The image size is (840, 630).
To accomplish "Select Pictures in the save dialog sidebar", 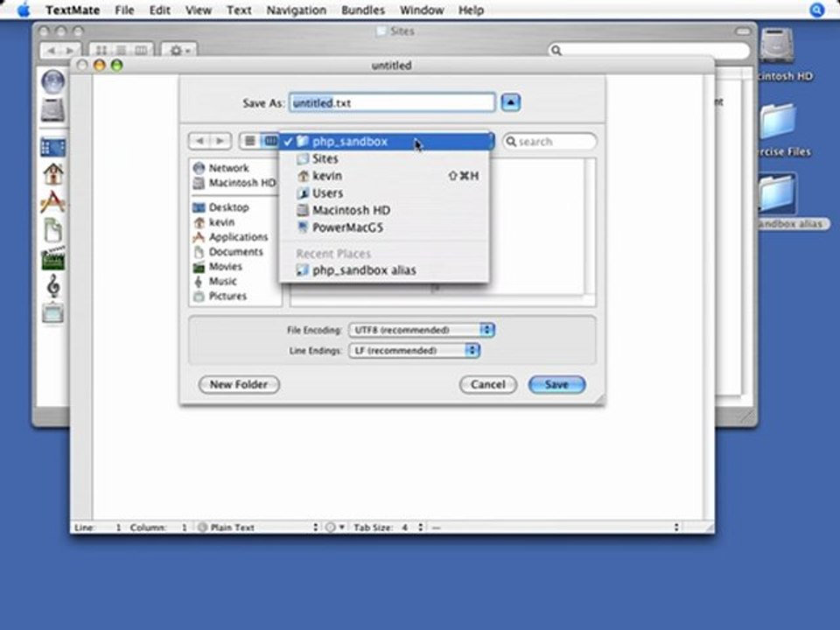I will coord(220,296).
